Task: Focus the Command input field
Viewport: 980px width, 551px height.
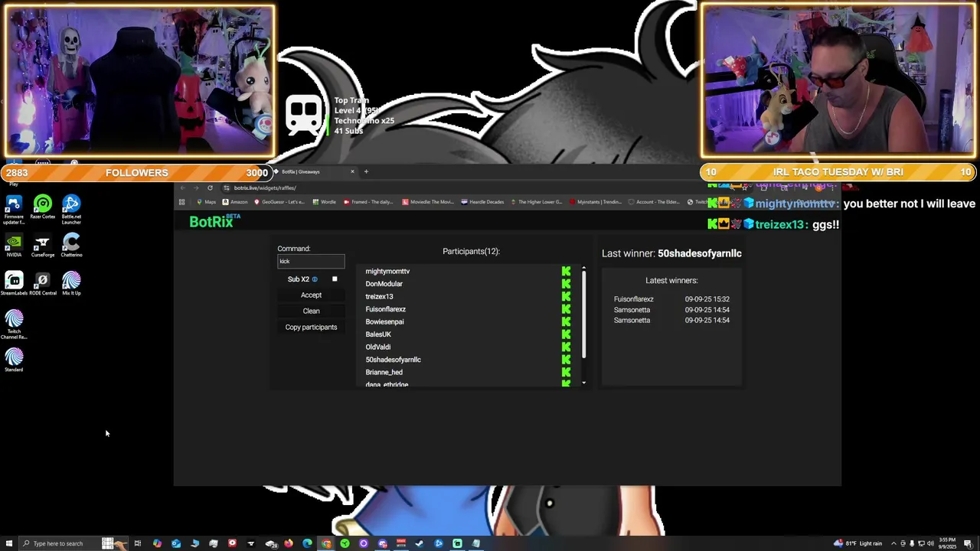Action: pyautogui.click(x=311, y=262)
